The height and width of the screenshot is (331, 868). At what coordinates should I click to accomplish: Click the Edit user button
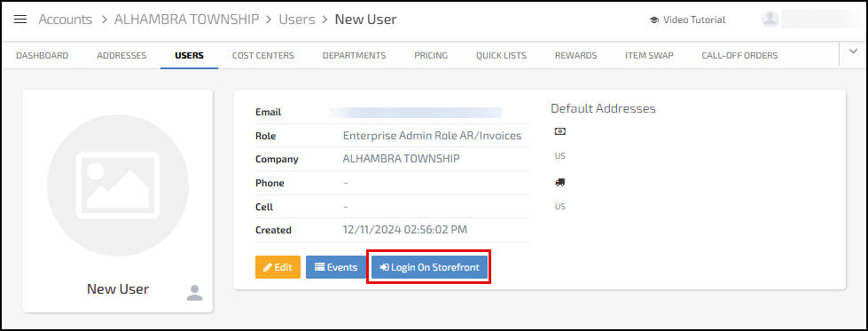tap(278, 267)
